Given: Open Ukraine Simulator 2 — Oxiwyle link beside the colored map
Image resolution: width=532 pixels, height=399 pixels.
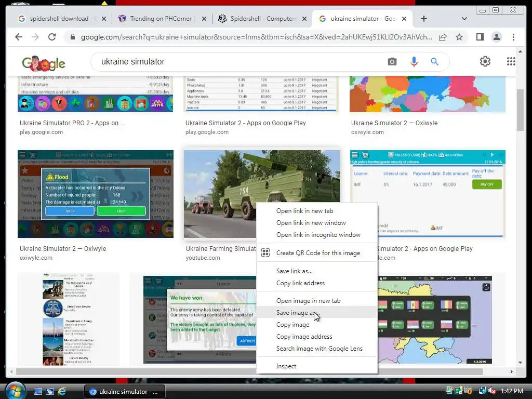Looking at the screenshot, I should pos(394,123).
